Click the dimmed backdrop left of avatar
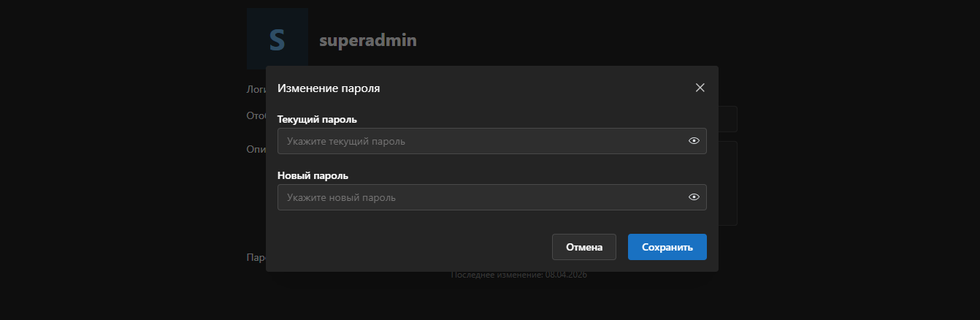 pos(124,44)
